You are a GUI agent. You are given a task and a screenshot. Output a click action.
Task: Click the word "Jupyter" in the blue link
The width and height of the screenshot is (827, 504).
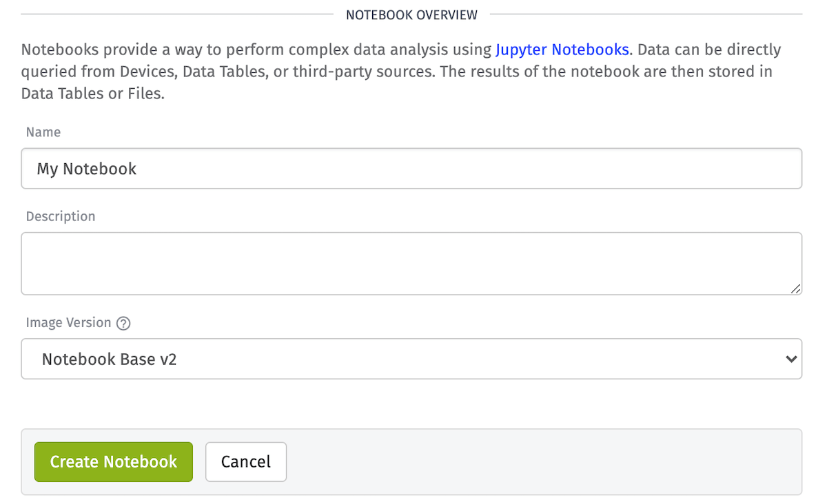(521, 50)
